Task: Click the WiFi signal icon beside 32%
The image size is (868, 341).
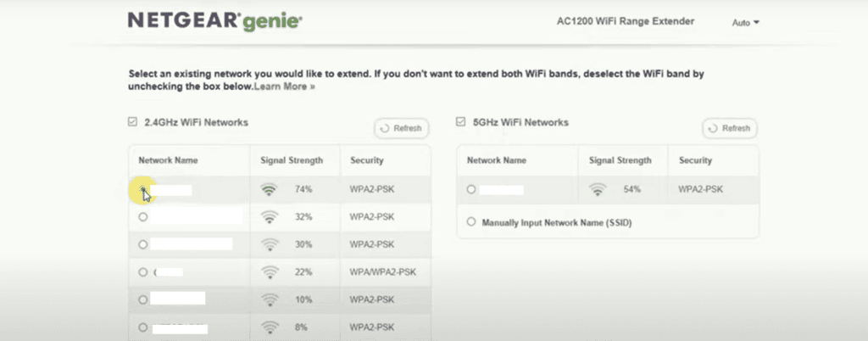Action: (x=269, y=217)
